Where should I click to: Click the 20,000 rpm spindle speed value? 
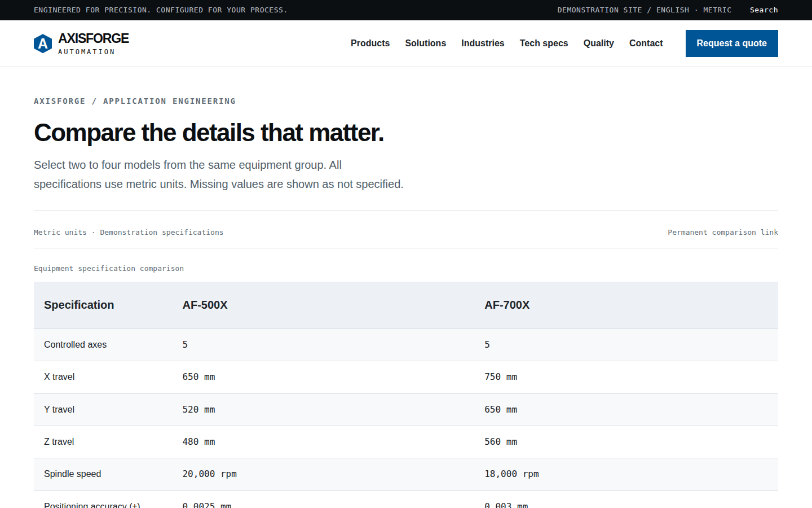[x=209, y=474]
